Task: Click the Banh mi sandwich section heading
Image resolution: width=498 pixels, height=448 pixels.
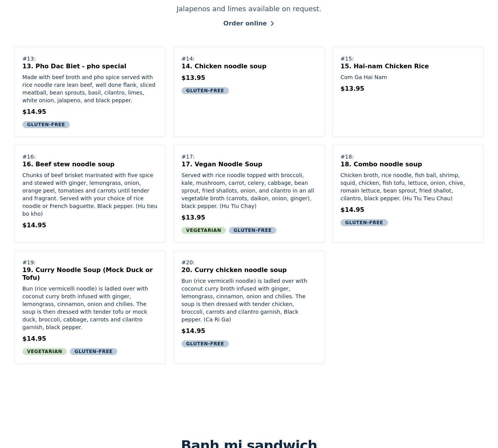Action: [x=249, y=444]
